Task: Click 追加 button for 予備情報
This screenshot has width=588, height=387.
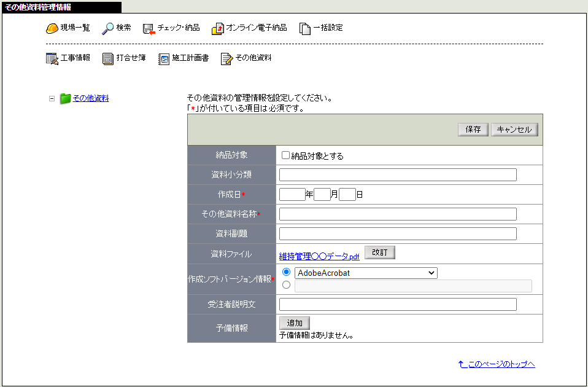Action: click(x=295, y=323)
